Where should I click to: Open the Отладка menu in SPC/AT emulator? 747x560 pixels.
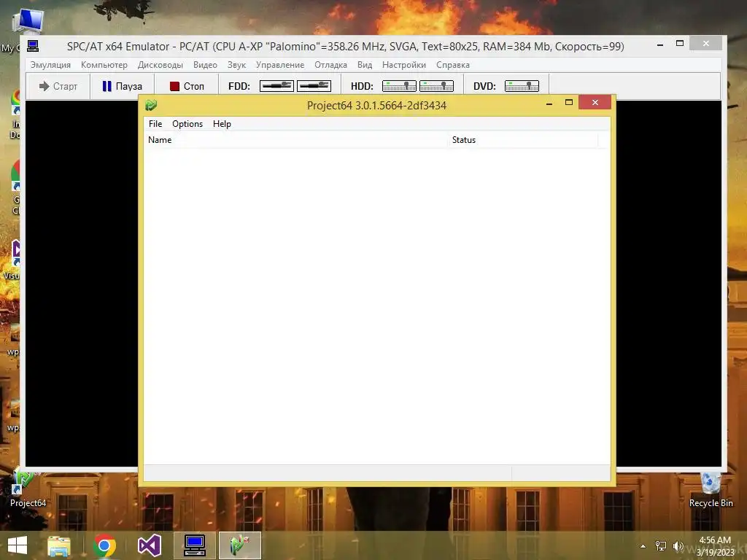coord(330,65)
